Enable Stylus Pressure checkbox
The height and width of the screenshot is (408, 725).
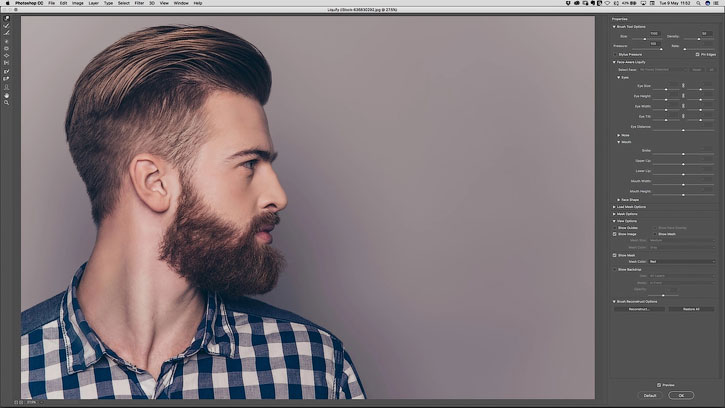(x=615, y=54)
